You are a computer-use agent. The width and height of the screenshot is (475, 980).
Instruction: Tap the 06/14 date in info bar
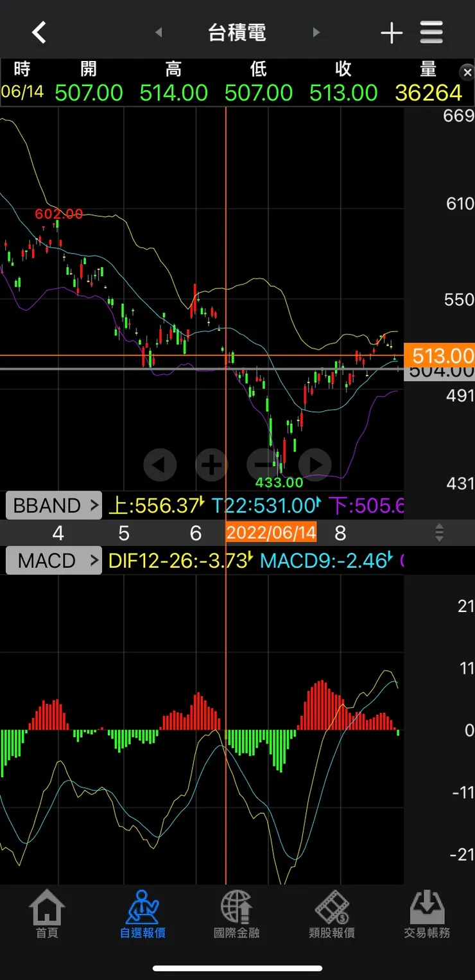[22, 92]
